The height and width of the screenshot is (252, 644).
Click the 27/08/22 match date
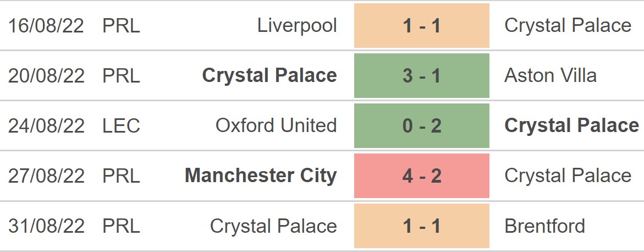46,176
